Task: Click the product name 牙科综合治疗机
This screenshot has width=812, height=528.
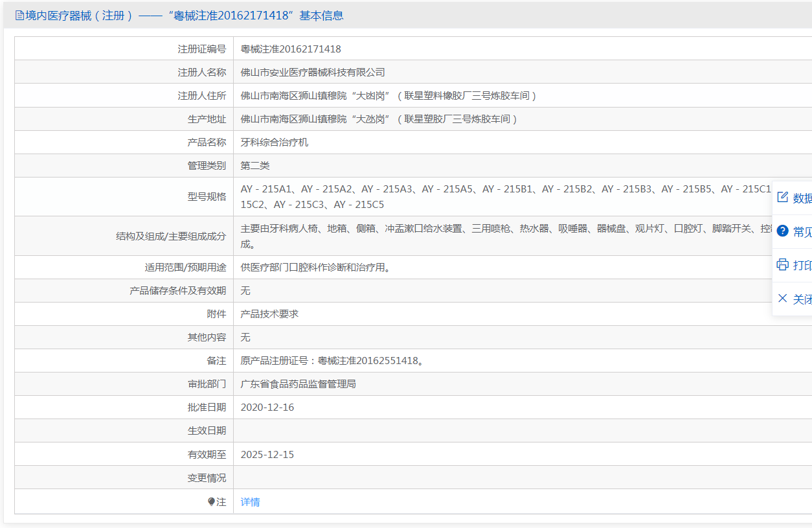Action: pyautogui.click(x=275, y=142)
